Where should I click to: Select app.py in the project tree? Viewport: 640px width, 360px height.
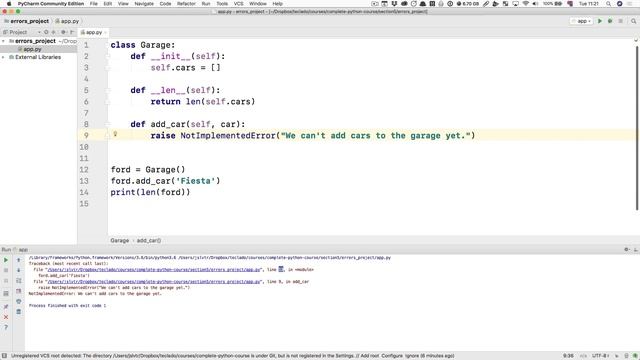coord(32,49)
